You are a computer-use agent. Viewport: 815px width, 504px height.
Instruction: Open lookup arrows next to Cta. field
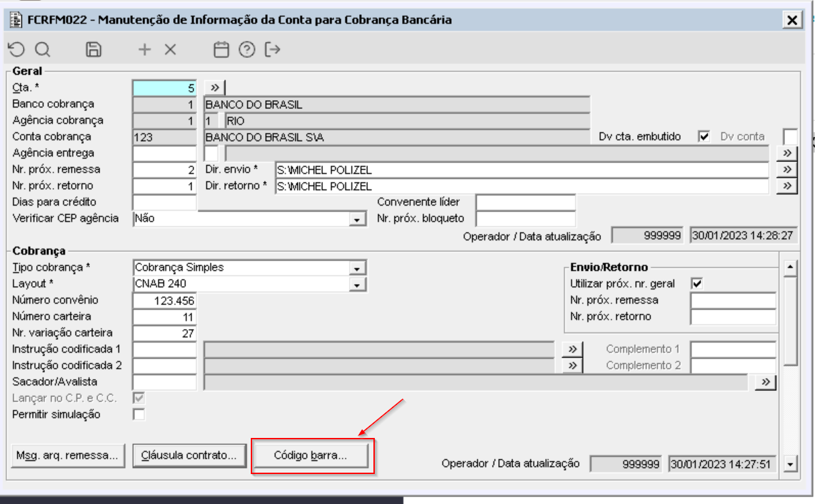pos(214,88)
